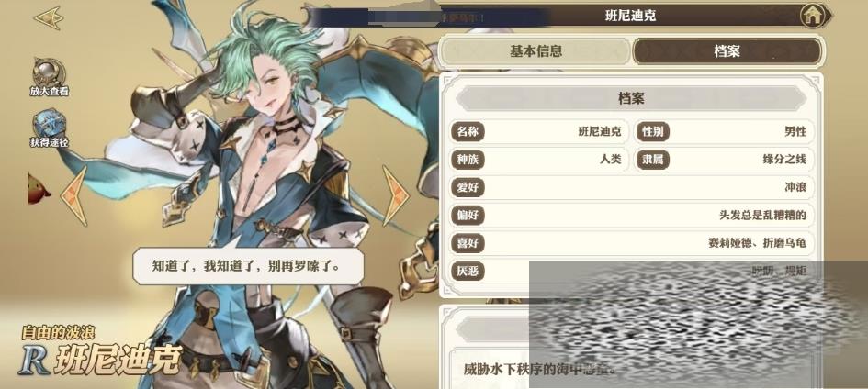Select the 隶属 profile row
Screen dimensions: 868x389
(724, 160)
